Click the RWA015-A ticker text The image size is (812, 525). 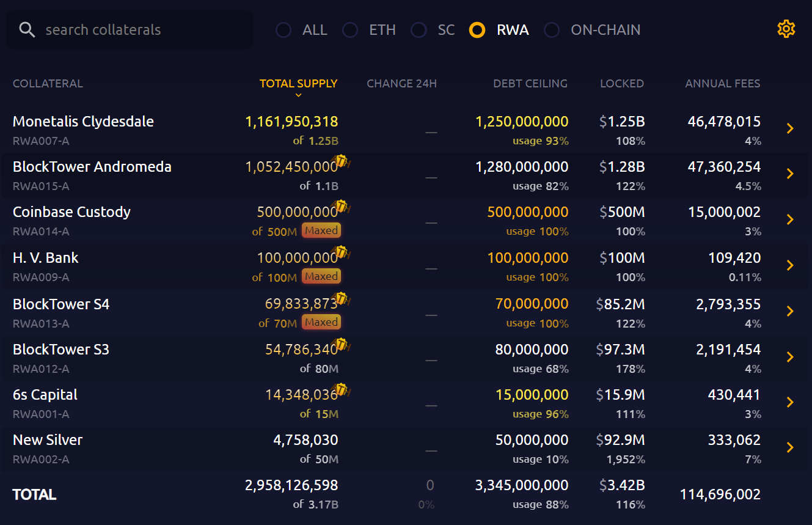(x=41, y=186)
